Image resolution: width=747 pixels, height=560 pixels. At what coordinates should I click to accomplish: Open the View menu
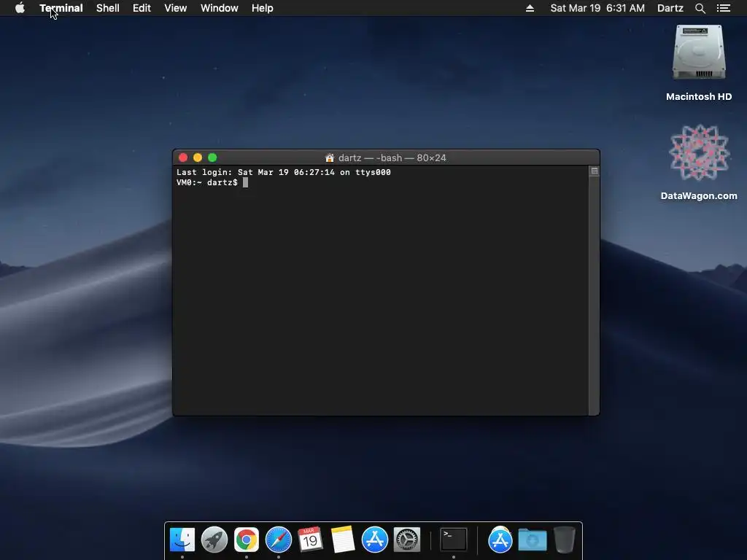(175, 8)
